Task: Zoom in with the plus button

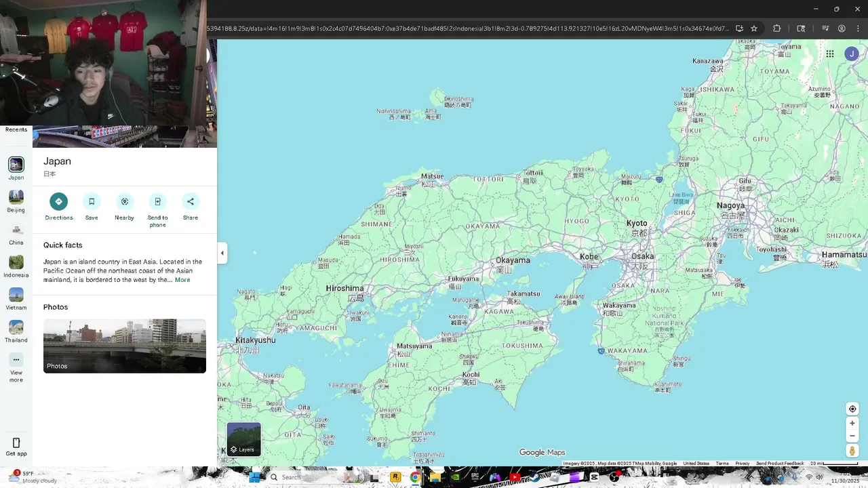Action: 852,424
